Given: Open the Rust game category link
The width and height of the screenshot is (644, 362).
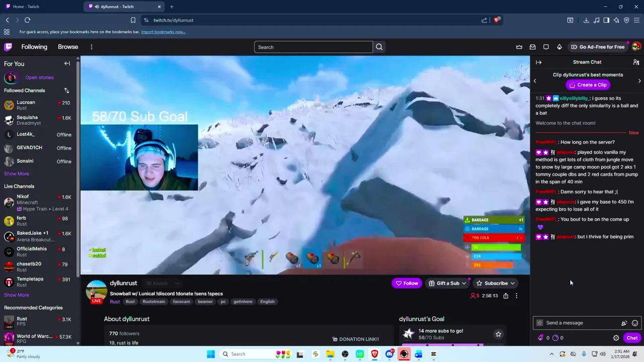Looking at the screenshot, I should (115, 302).
